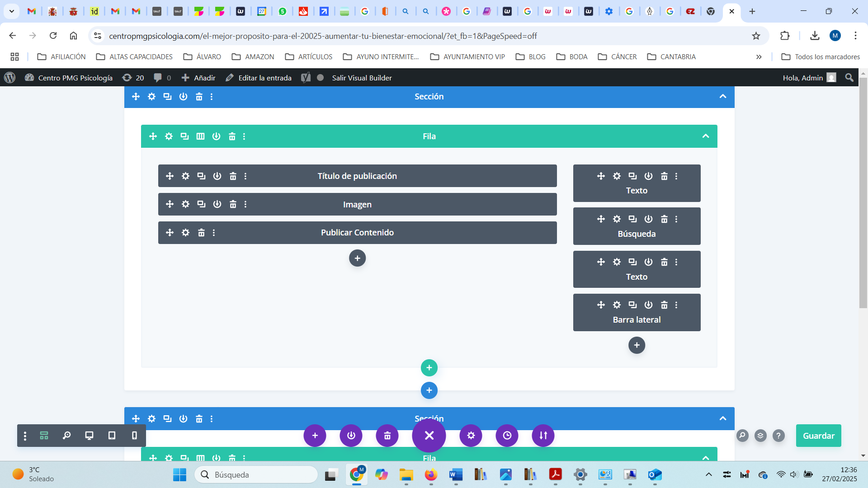Click Editar la entrada link
This screenshot has width=868, height=488.
click(259, 78)
